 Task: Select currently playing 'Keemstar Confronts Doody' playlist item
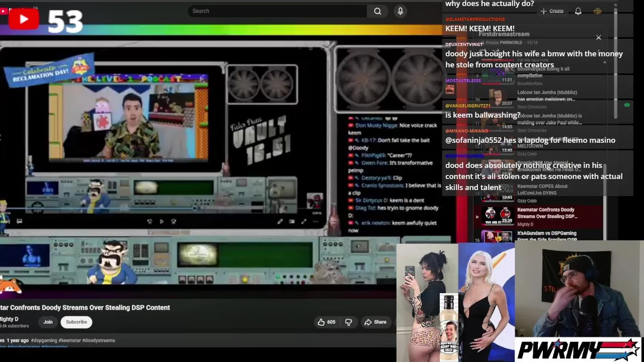(x=538, y=216)
